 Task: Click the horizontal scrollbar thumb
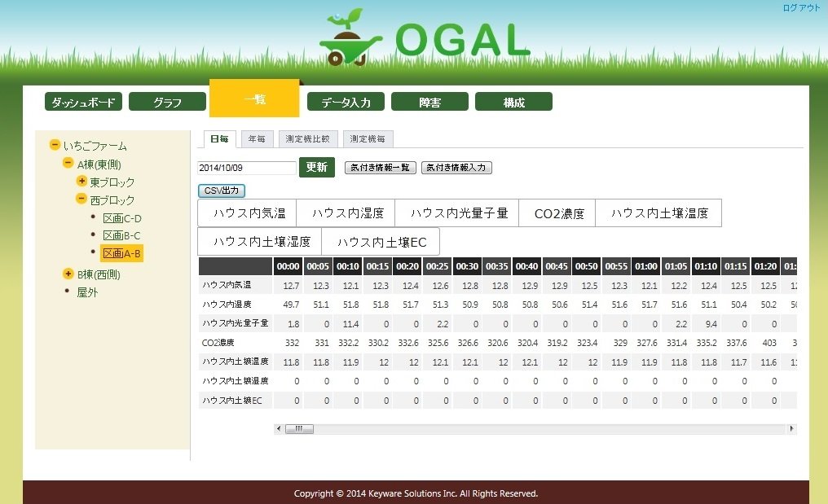click(x=298, y=429)
